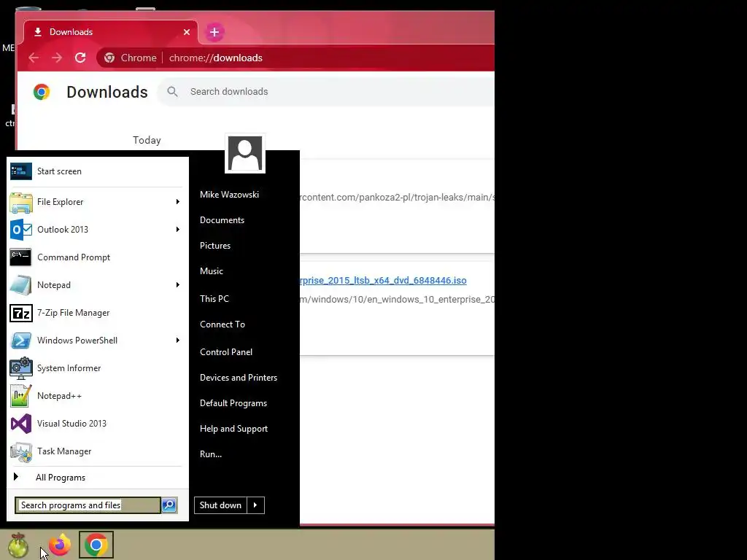Switch to Chrome on the taskbar
Screen dimensions: 747x560
[x=96, y=545]
